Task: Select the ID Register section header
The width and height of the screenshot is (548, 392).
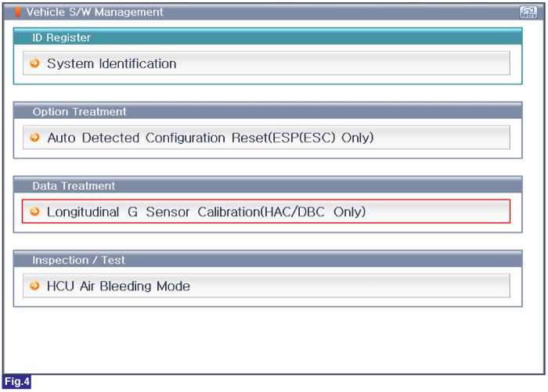Action: coord(268,37)
